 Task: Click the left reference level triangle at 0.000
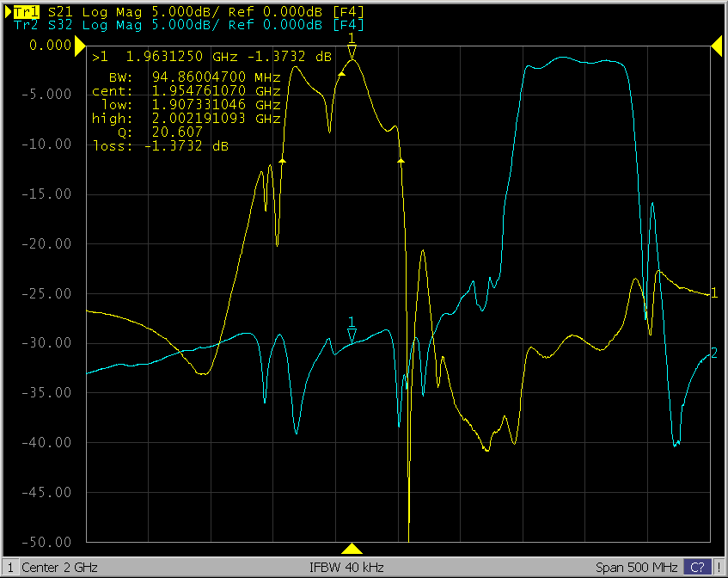[80, 44]
